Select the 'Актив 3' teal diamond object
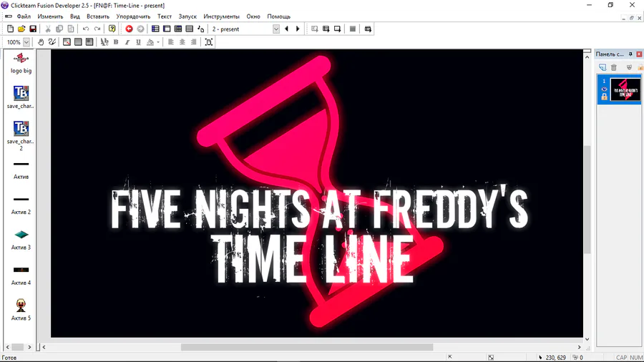Viewport: 644px width, 362px height. pyautogui.click(x=21, y=239)
